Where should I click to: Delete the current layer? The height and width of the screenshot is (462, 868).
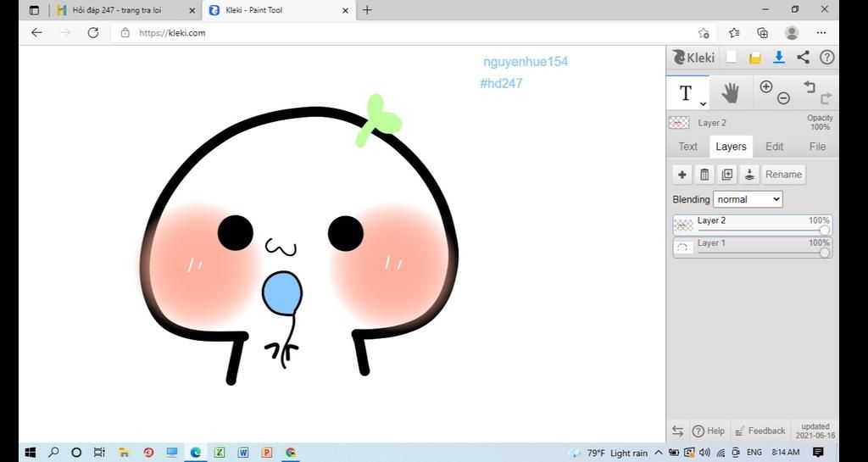pos(704,175)
